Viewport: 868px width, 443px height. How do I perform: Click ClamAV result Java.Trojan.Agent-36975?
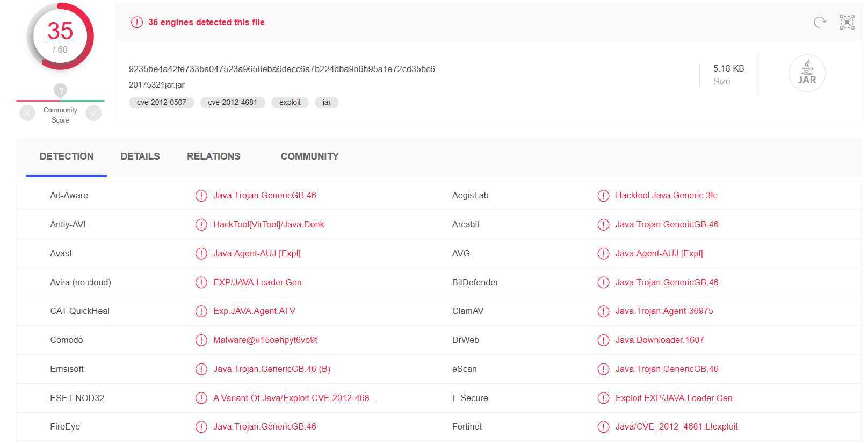click(x=664, y=311)
